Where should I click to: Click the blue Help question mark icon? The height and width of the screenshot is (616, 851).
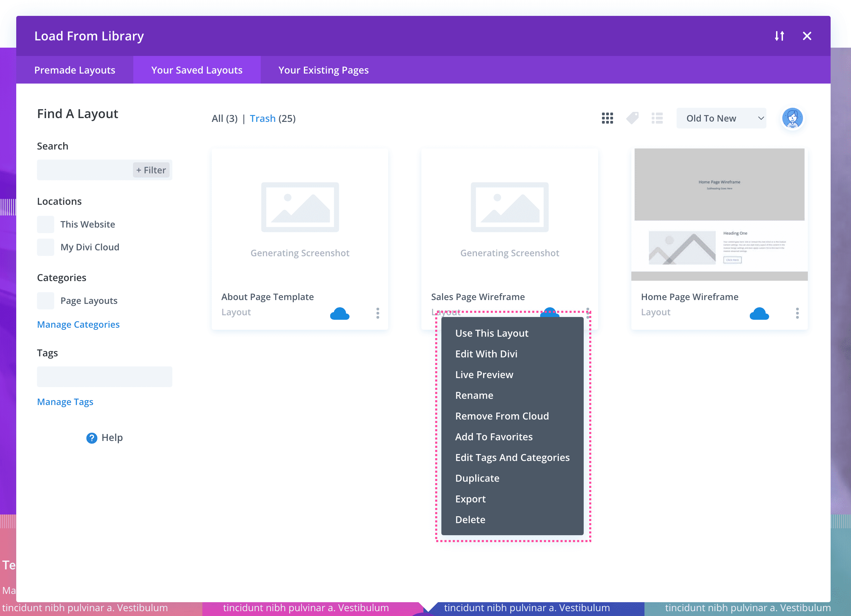92,438
